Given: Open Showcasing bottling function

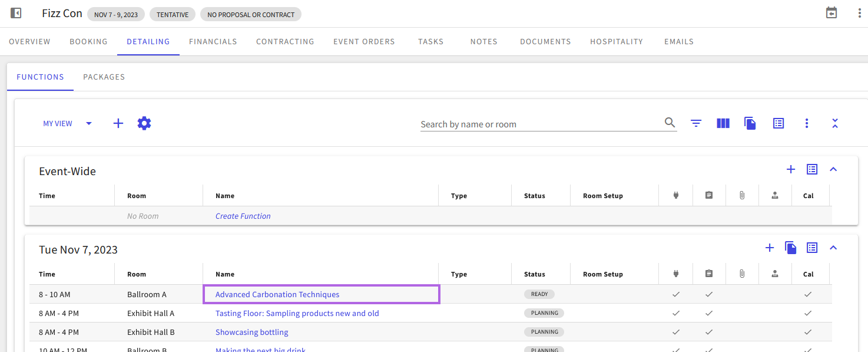Looking at the screenshot, I should click(x=252, y=332).
